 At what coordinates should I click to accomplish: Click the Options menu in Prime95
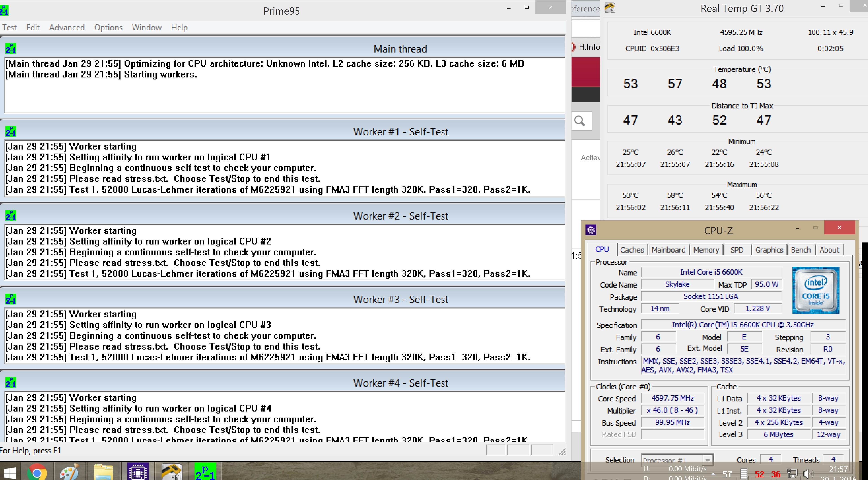pyautogui.click(x=108, y=28)
